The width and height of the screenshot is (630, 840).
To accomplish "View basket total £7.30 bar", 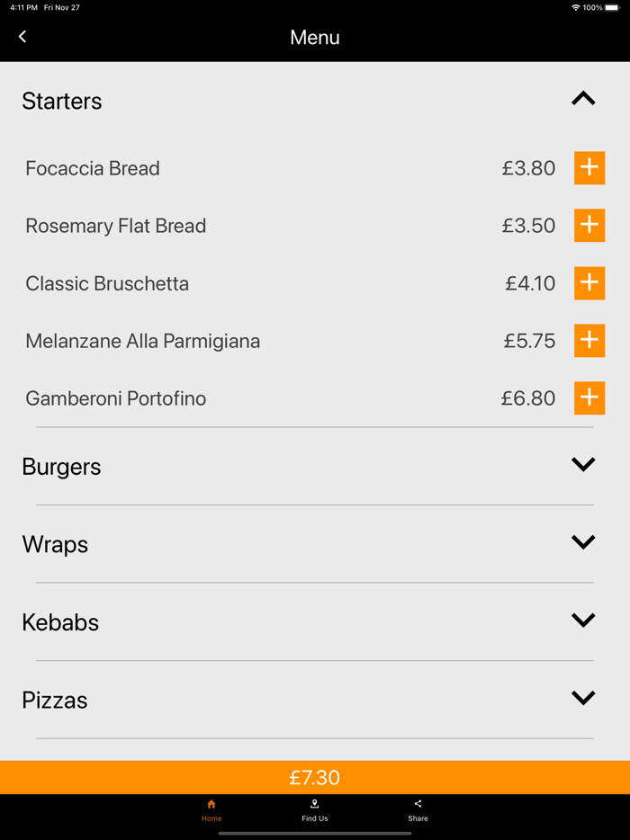I will [x=315, y=778].
